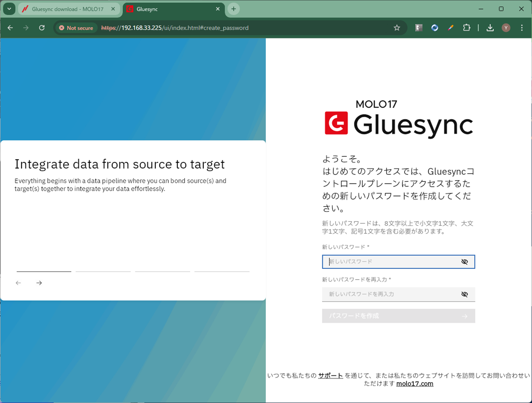Open the サポート link

330,375
